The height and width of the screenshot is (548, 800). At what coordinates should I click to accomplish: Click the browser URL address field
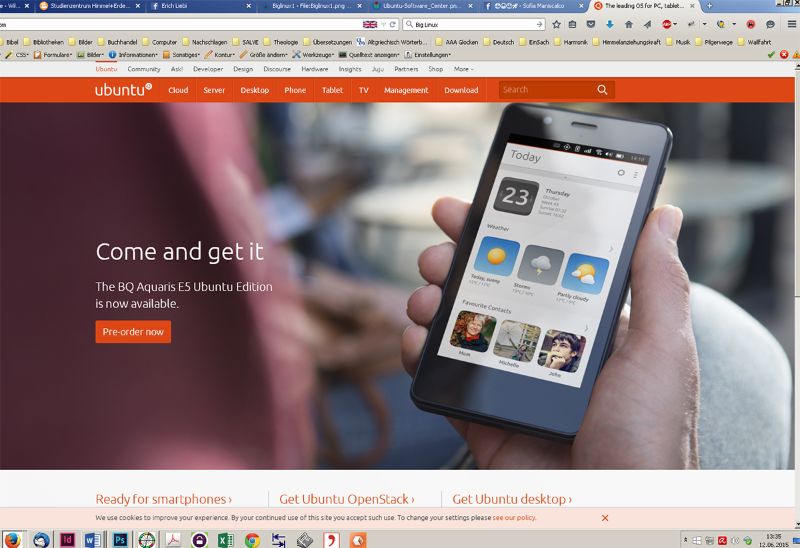point(179,24)
